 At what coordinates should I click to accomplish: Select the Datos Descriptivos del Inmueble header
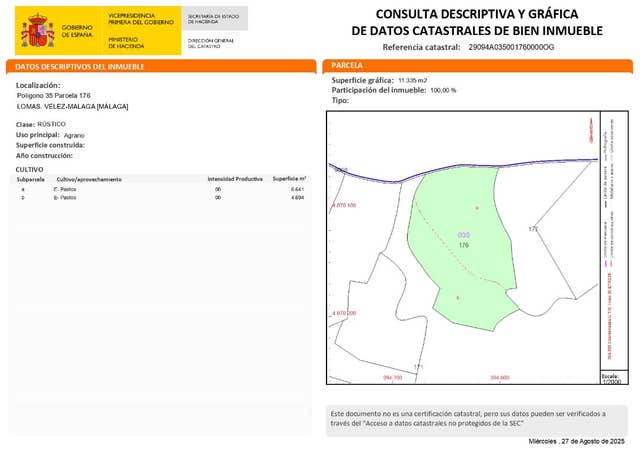point(80,66)
